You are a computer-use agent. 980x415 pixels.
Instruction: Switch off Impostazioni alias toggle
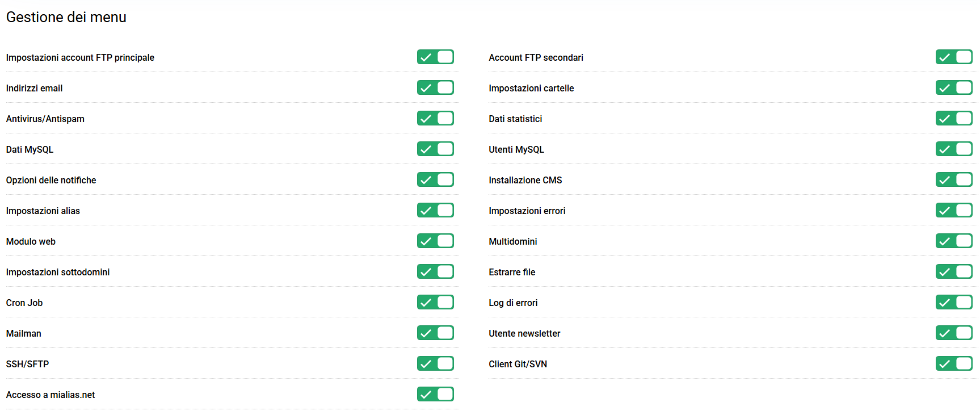435,211
